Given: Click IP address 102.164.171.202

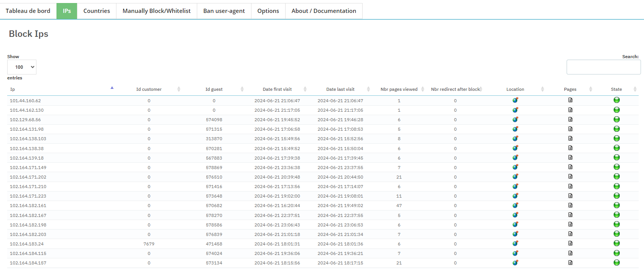Looking at the screenshot, I should click(x=28, y=177).
